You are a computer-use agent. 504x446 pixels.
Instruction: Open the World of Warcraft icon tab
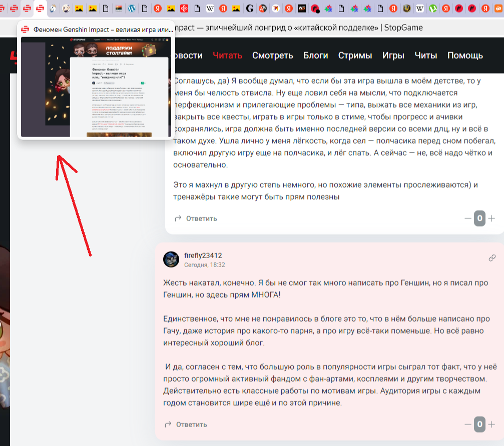[x=406, y=8]
